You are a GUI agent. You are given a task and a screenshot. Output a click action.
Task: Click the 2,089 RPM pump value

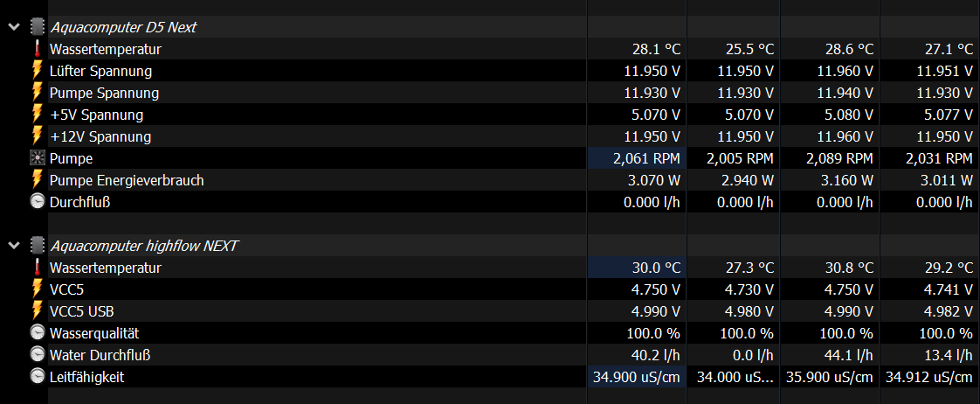(x=839, y=159)
